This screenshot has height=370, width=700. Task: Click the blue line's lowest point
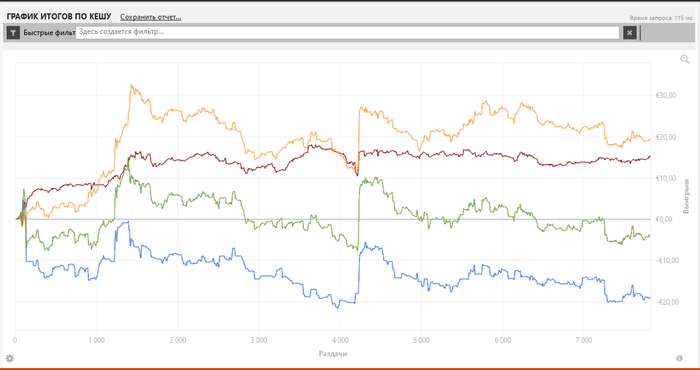click(x=337, y=308)
